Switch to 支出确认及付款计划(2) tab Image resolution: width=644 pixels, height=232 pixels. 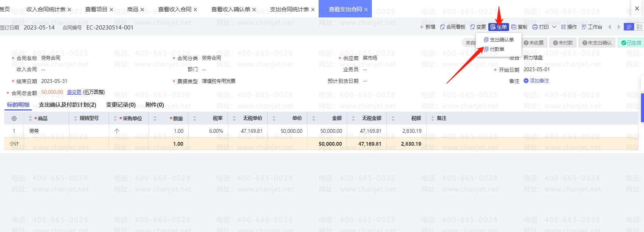(67, 105)
